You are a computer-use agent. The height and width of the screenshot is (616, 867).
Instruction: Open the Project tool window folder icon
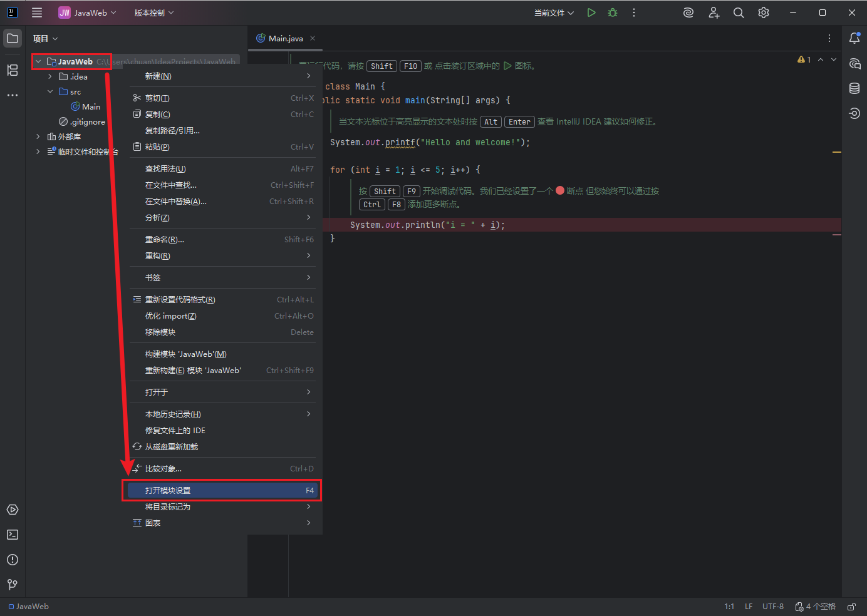coord(13,38)
